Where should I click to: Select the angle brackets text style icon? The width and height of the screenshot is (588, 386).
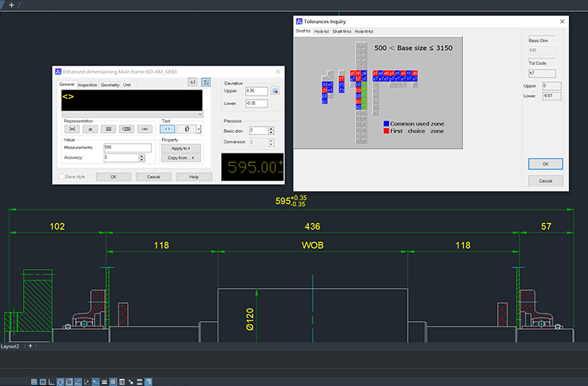pyautogui.click(x=168, y=128)
